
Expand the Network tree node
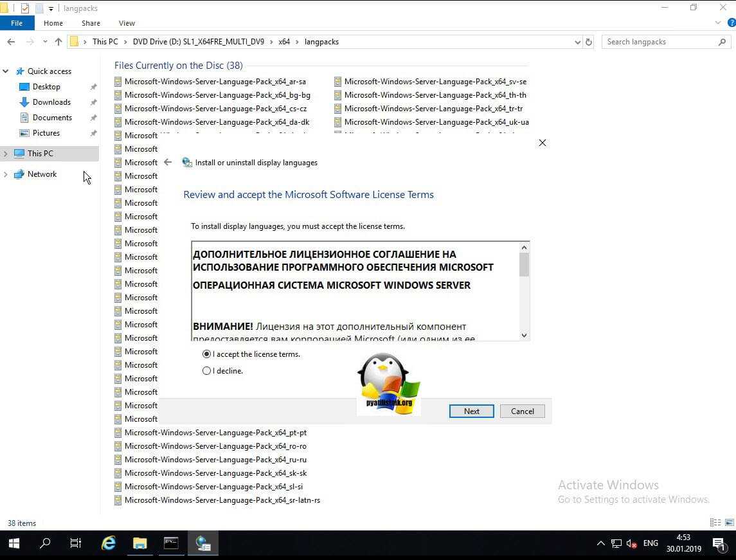click(6, 174)
